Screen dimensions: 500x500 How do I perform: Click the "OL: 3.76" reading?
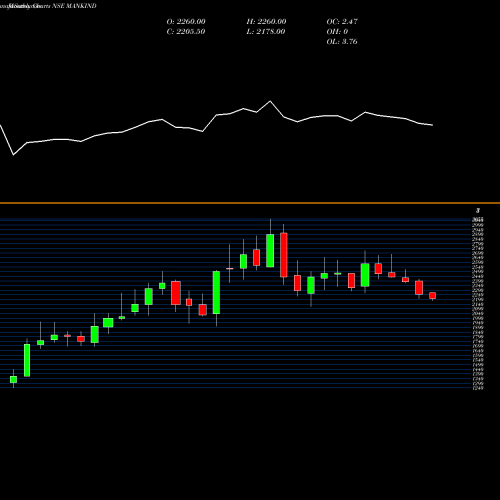click(x=342, y=41)
